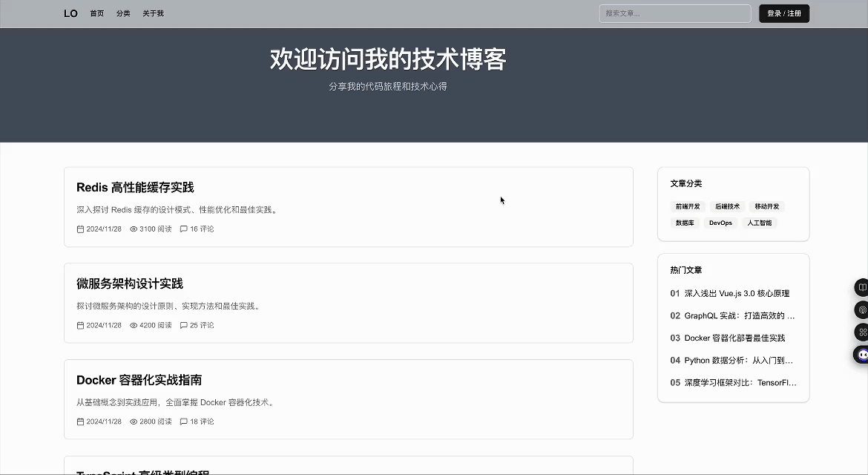Select the DevOps category tag
868x475 pixels.
coord(721,223)
